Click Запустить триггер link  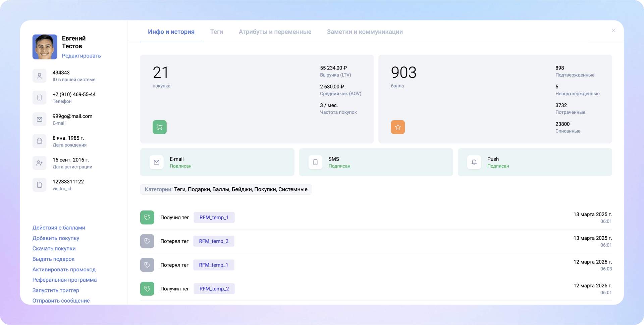pos(56,290)
